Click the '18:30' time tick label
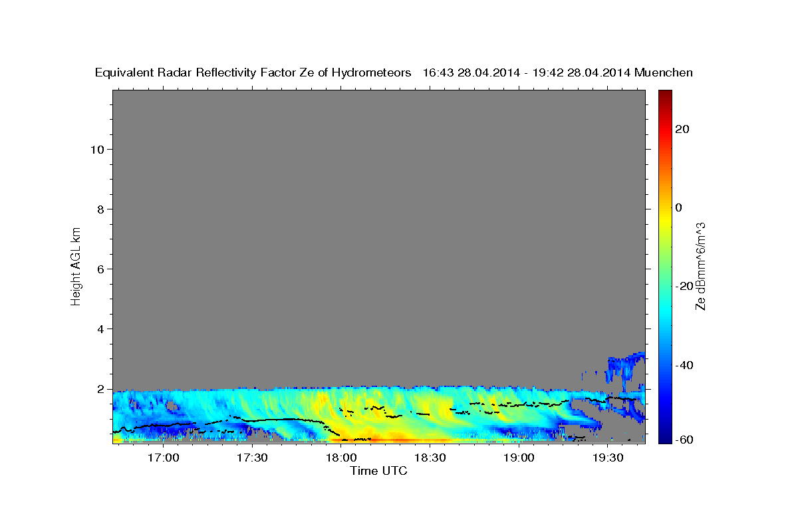 (x=430, y=458)
